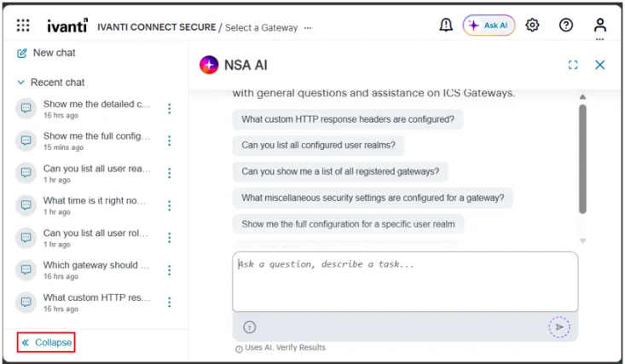Open options menu for 'Can you list all user rea...' chat
This screenshot has height=364, width=625.
[170, 173]
